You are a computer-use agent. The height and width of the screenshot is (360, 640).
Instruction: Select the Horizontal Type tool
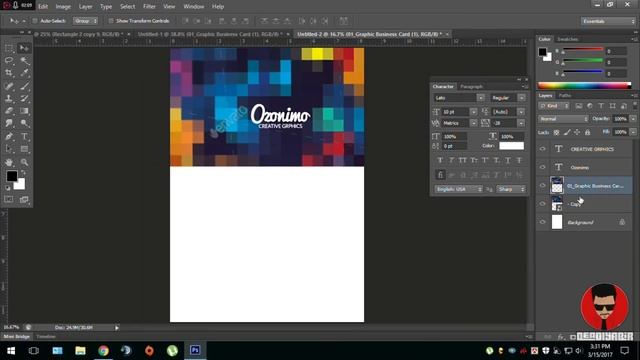click(x=24, y=136)
